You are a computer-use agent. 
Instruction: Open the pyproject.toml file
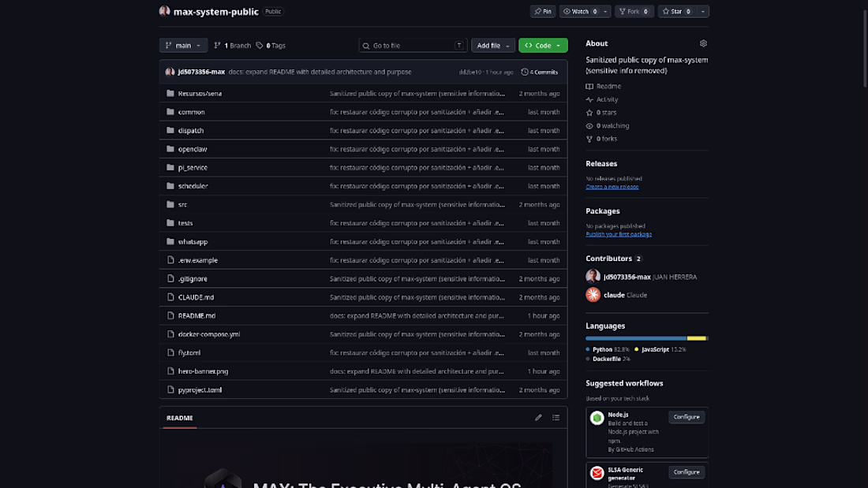point(200,390)
